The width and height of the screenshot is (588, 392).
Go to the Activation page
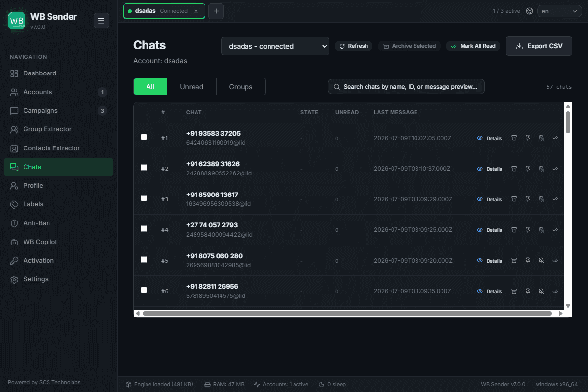58,261
